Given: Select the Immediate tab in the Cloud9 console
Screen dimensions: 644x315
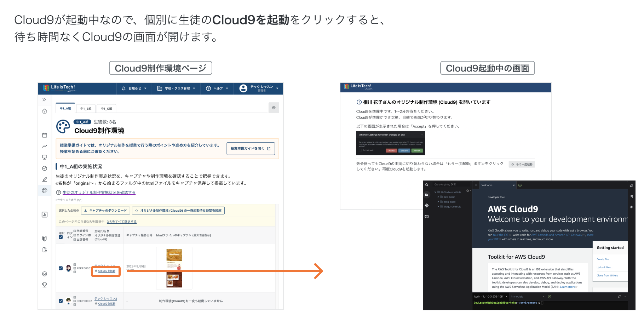Looking at the screenshot, I should coord(517,297).
